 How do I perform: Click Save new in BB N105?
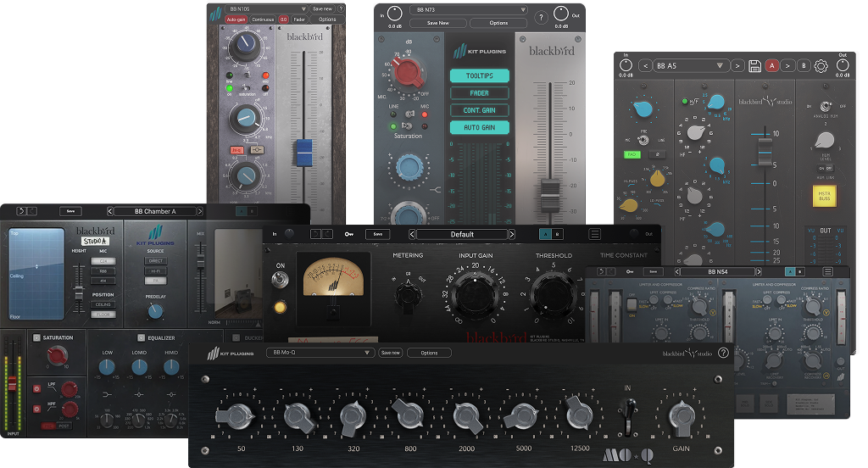pos(322,8)
